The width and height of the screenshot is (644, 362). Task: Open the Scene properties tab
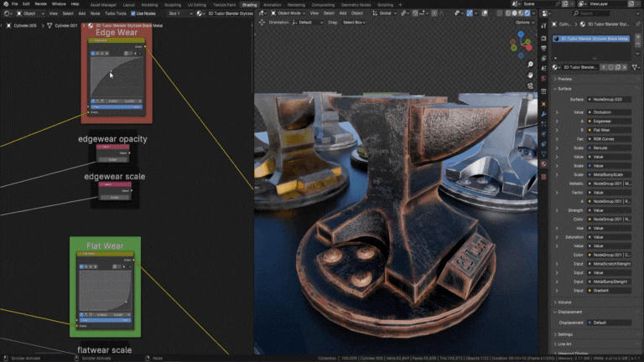click(543, 68)
